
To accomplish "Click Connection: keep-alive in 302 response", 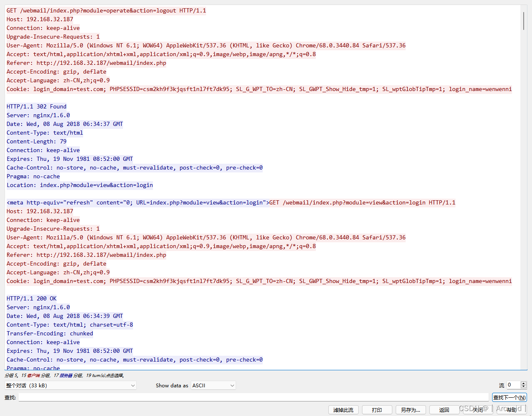I will pos(43,150).
